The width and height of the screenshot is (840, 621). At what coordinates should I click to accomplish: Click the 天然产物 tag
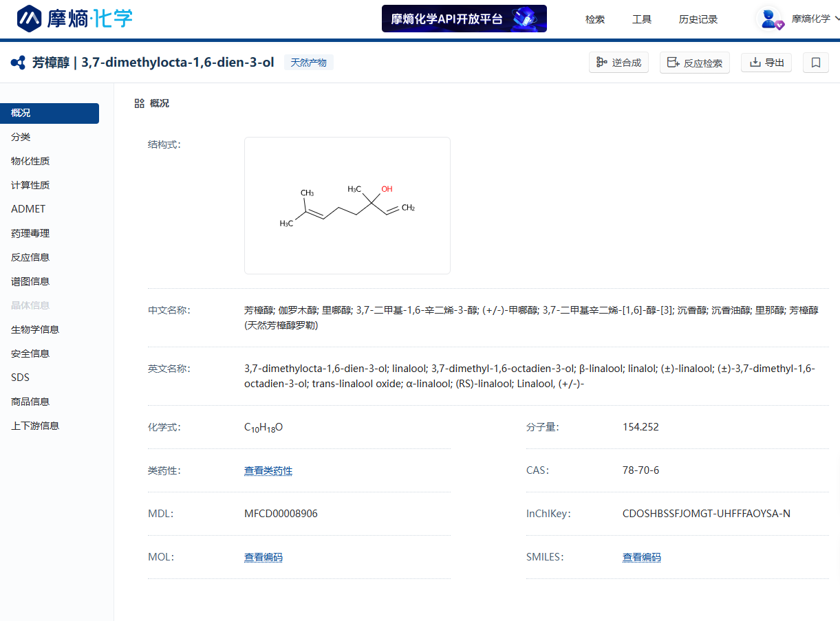(308, 63)
